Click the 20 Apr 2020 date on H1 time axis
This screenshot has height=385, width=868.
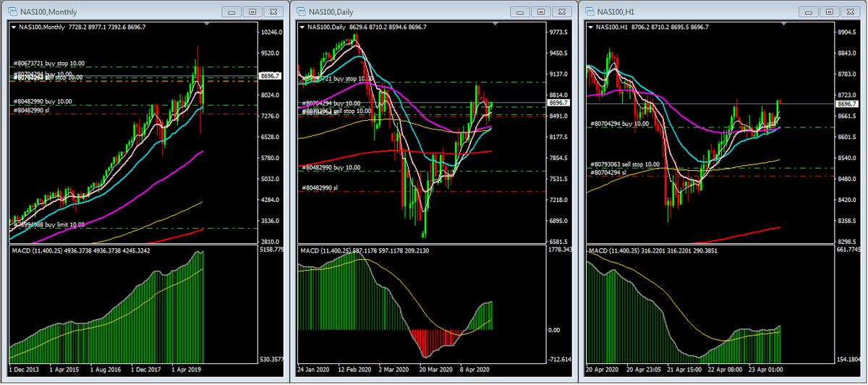[x=603, y=369]
